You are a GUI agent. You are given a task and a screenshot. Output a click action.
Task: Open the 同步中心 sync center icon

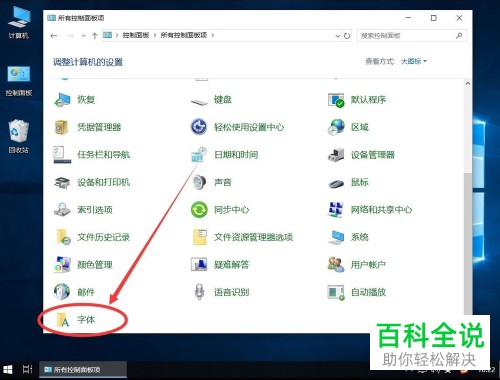199,210
